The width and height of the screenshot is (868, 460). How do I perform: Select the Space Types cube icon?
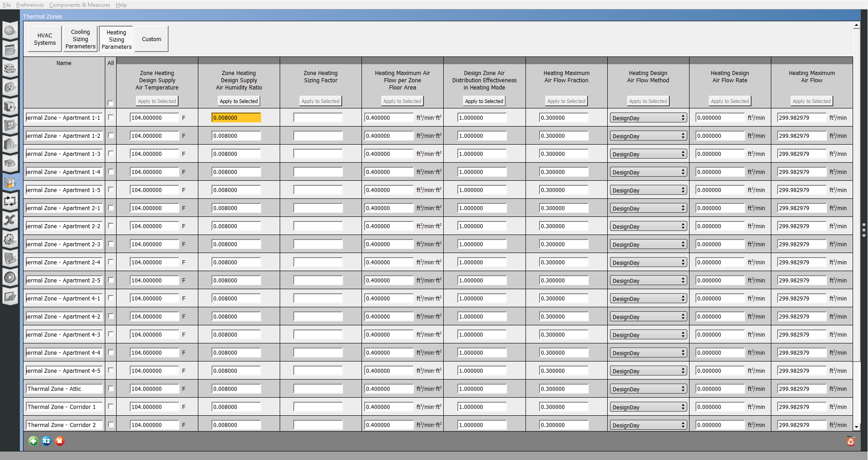coord(10,107)
